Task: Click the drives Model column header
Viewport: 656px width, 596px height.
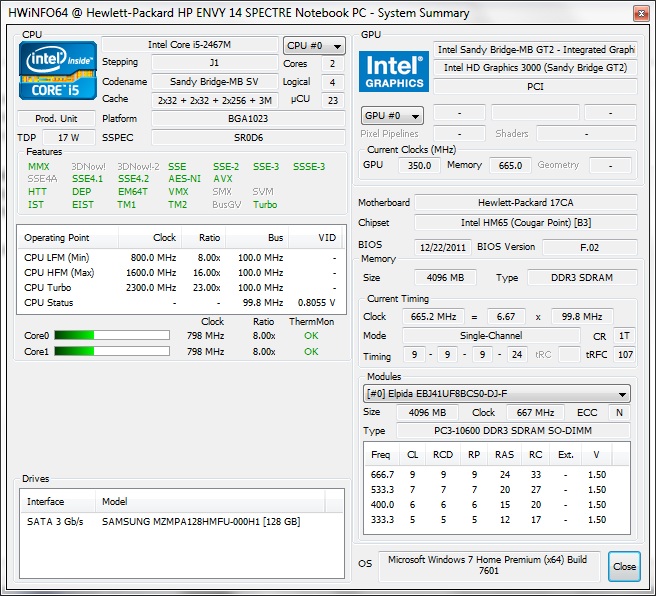Action: click(x=210, y=501)
